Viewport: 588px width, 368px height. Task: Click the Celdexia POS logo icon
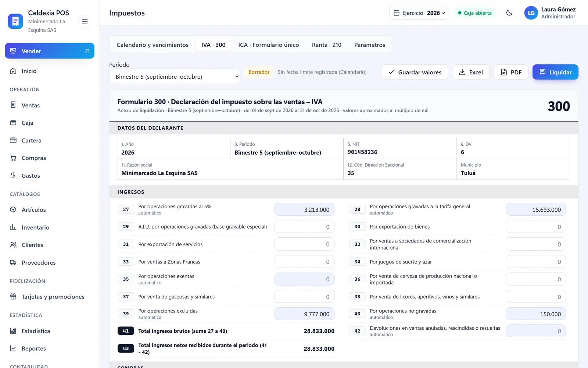pos(15,21)
